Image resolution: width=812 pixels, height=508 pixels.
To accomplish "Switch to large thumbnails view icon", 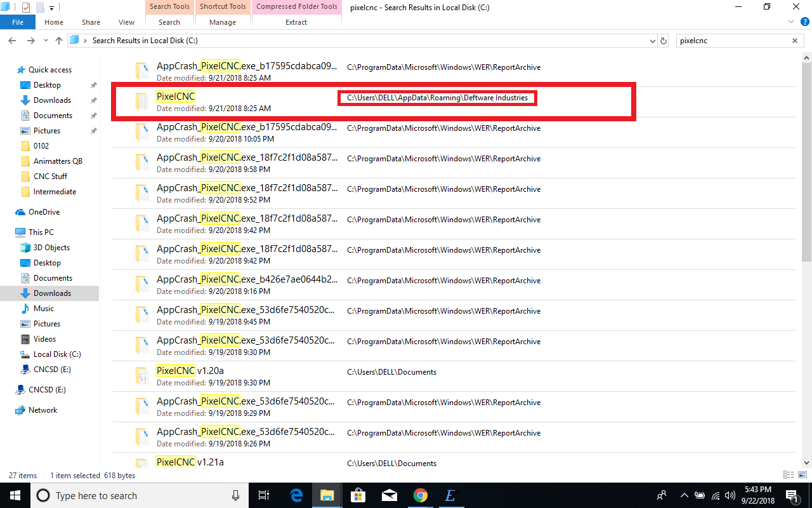I will (x=802, y=475).
